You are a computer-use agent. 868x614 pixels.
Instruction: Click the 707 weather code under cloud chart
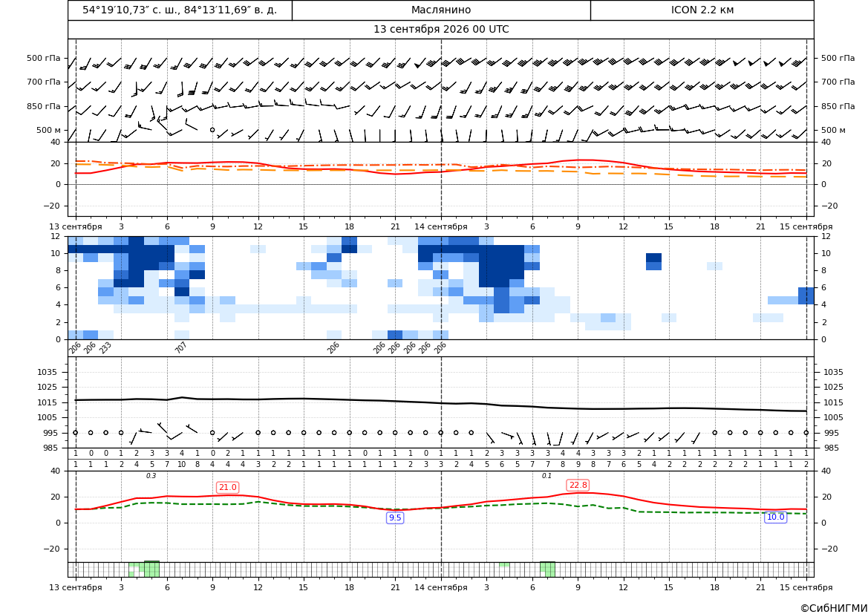180,347
